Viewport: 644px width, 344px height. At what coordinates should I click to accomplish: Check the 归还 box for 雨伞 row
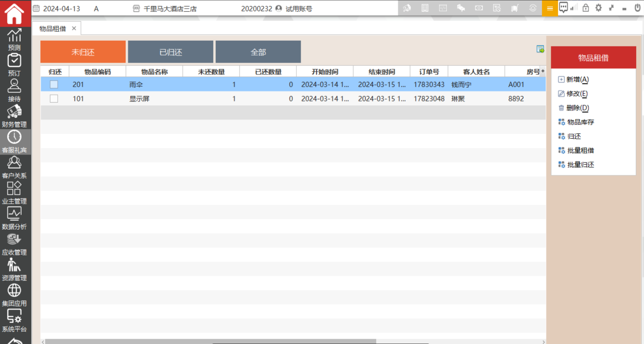pos(54,84)
